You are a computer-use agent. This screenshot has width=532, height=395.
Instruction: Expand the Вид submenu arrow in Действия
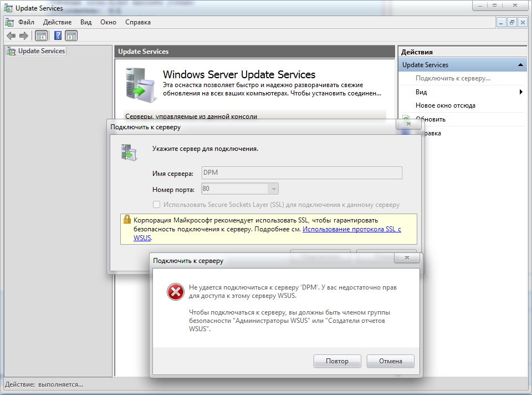pos(521,92)
